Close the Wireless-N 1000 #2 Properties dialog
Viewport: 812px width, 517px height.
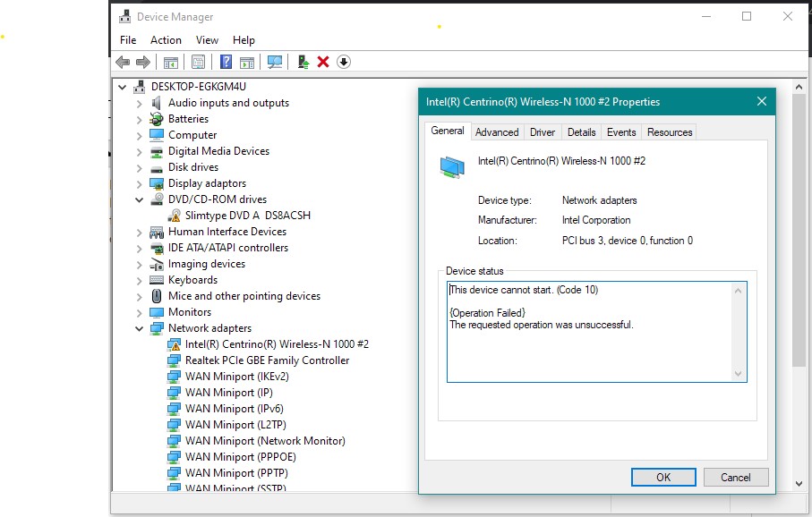(x=761, y=101)
